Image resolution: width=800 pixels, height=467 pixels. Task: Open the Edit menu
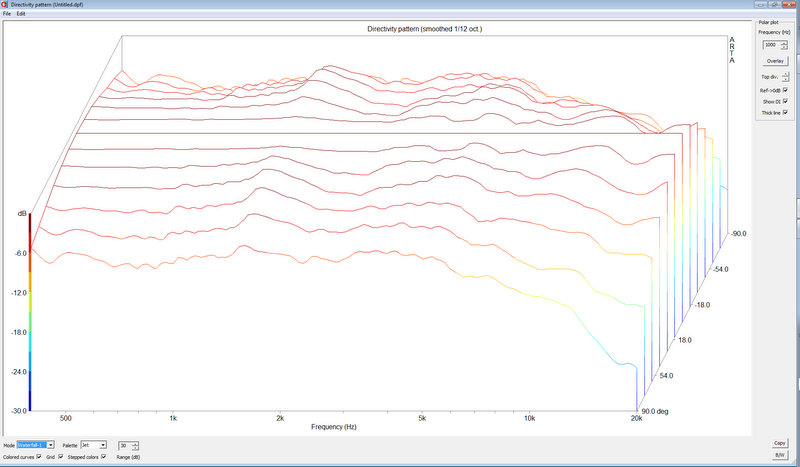point(21,13)
